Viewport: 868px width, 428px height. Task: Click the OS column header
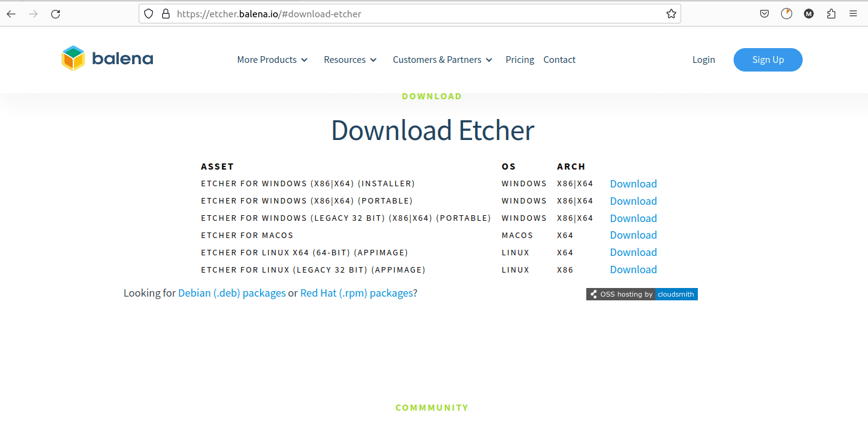[x=509, y=167]
